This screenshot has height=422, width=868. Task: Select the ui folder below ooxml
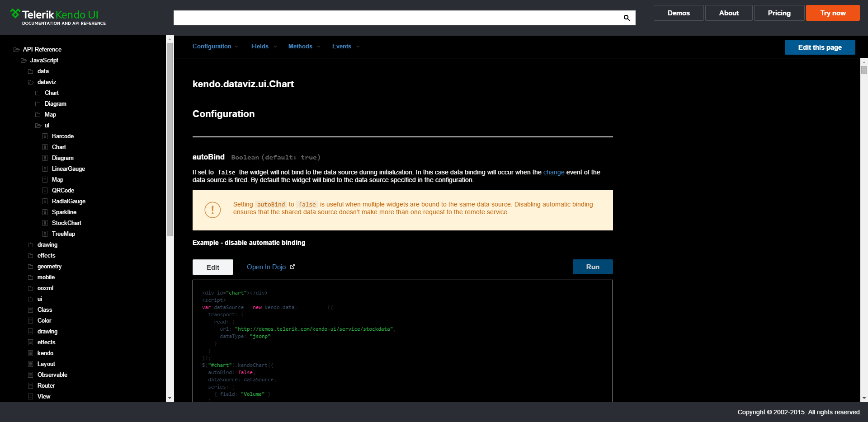pos(40,299)
